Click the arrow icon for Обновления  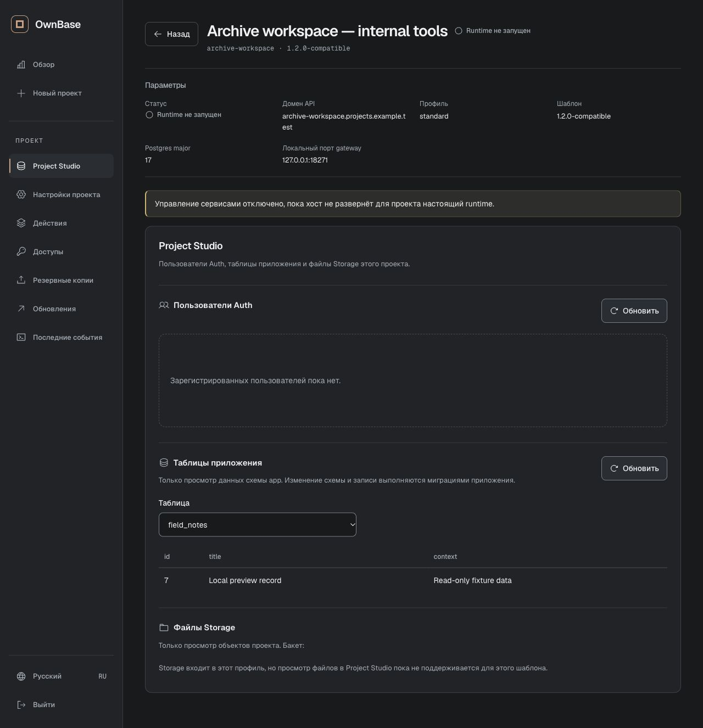pyautogui.click(x=21, y=309)
